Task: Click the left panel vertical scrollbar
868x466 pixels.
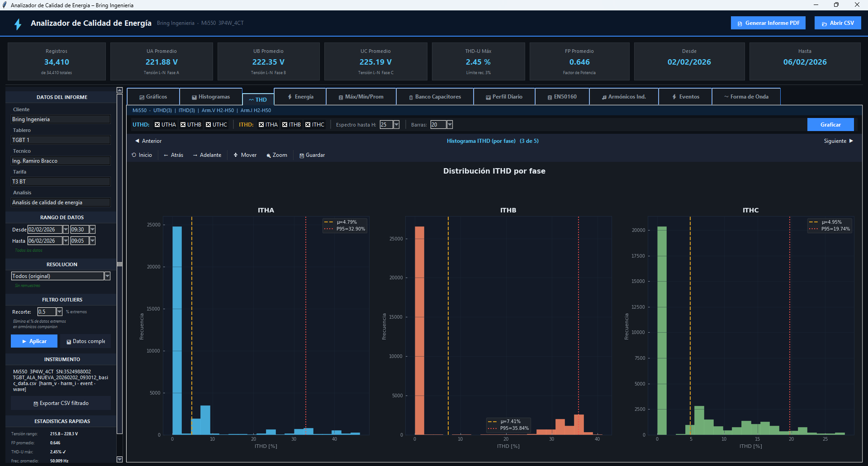Action: point(119,264)
